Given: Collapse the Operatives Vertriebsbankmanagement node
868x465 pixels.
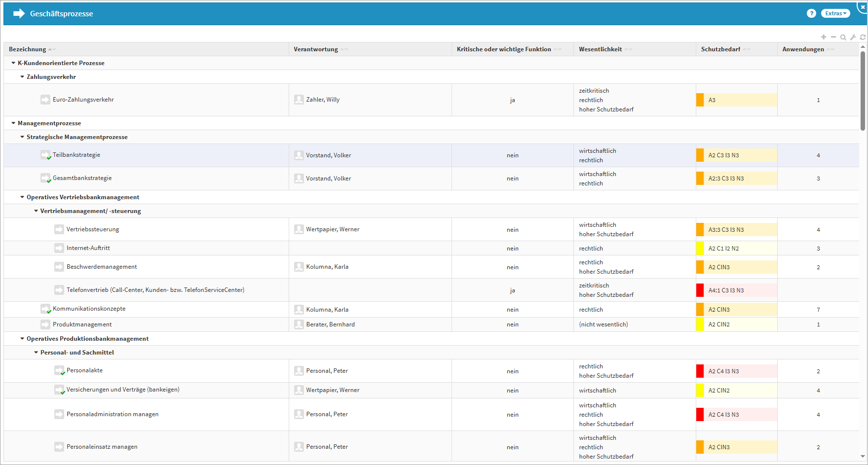Looking at the screenshot, I should click(x=22, y=197).
